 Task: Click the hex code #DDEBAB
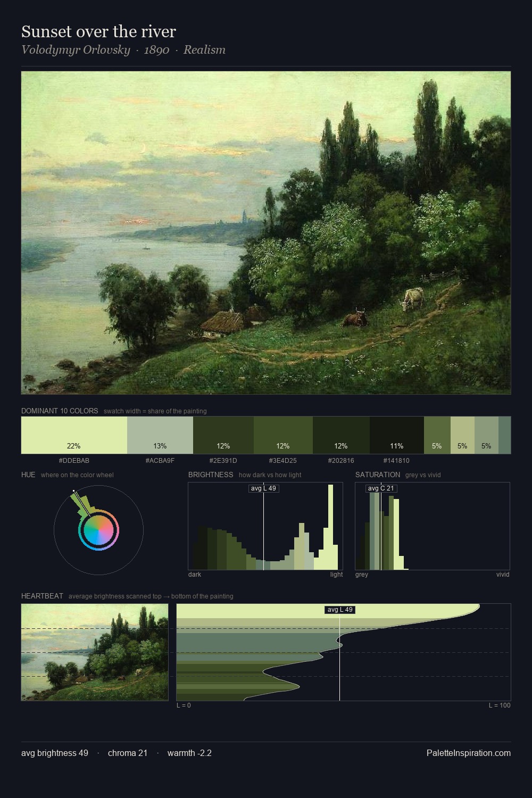[x=74, y=461]
